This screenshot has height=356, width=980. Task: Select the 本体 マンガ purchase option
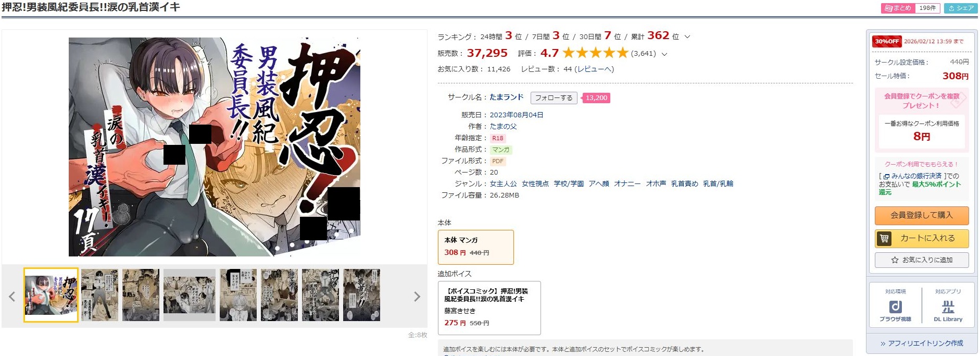475,247
